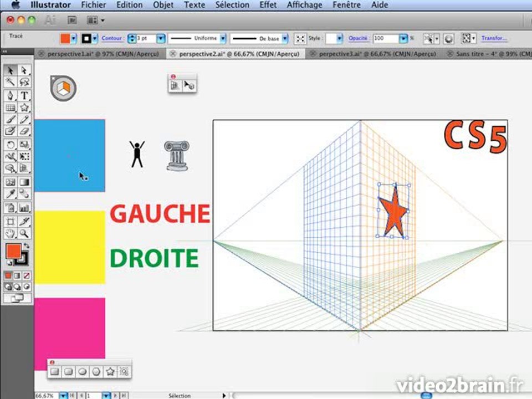Choose the Symbol Sprayer tool
Screen dimensions: 532x399
coord(10,207)
